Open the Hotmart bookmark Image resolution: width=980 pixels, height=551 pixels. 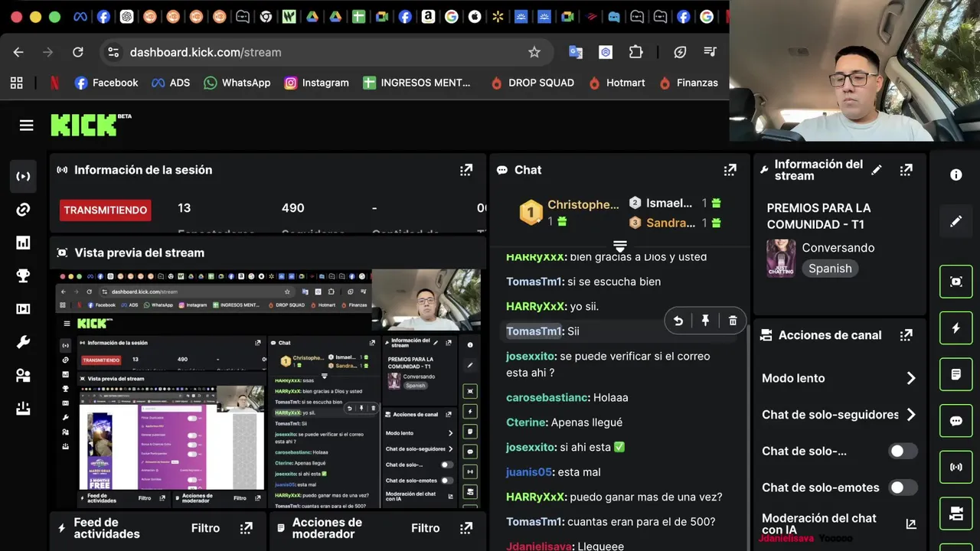(617, 83)
